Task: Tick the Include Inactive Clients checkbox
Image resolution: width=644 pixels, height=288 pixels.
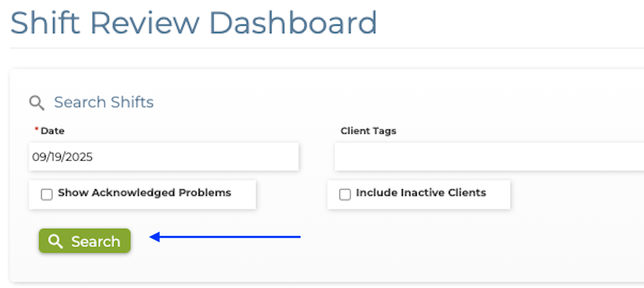Action: pyautogui.click(x=345, y=195)
